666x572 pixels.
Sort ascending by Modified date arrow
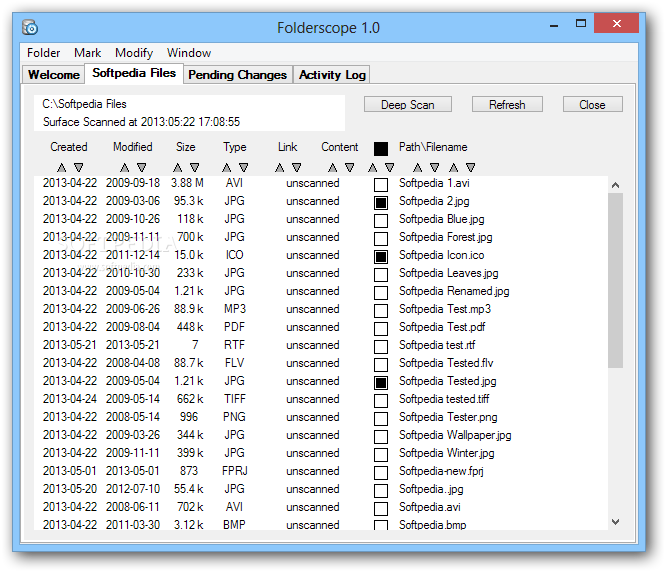click(x=124, y=167)
